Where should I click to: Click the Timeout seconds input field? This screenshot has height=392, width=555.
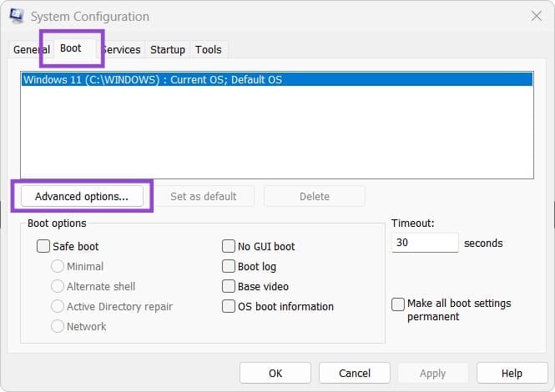click(x=425, y=243)
